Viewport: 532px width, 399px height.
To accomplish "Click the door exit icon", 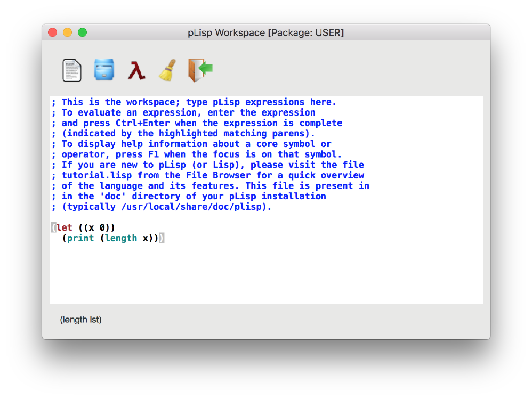I will point(200,70).
